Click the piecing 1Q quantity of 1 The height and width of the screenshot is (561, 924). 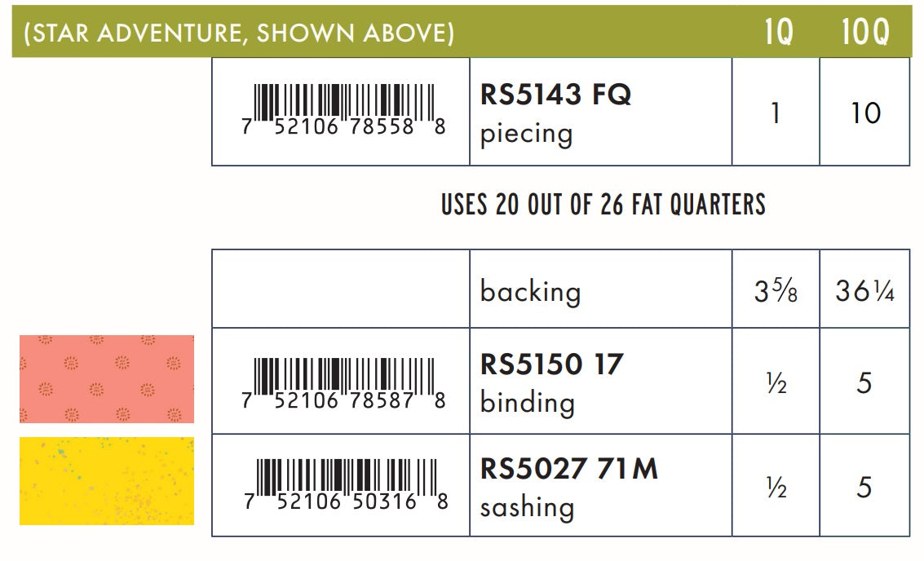[776, 112]
